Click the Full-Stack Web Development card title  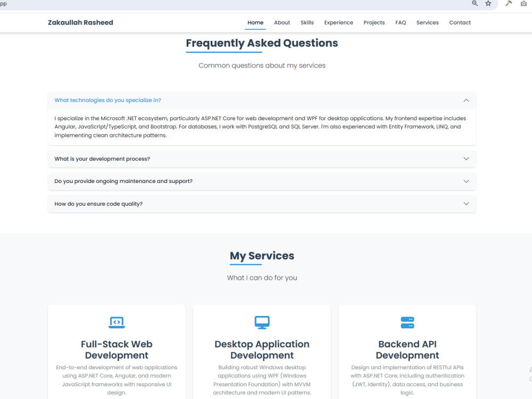(117, 350)
